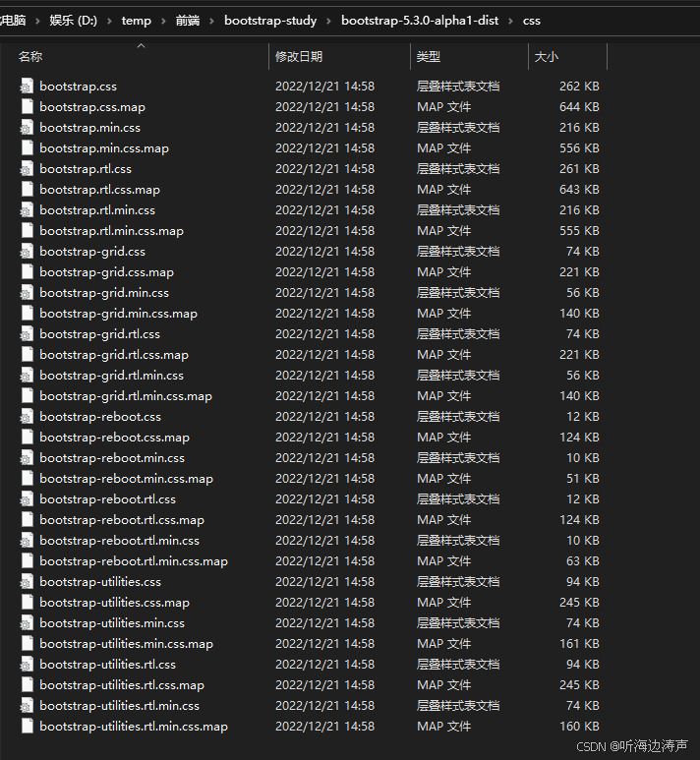Image resolution: width=700 pixels, height=760 pixels.
Task: Select file name bootstrap-reboot.rtl.css.map
Action: tap(122, 520)
